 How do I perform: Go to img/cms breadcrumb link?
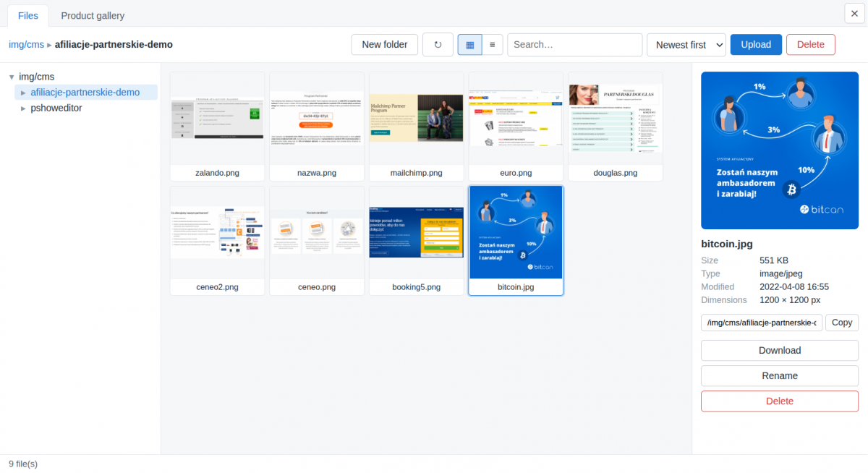coord(26,44)
